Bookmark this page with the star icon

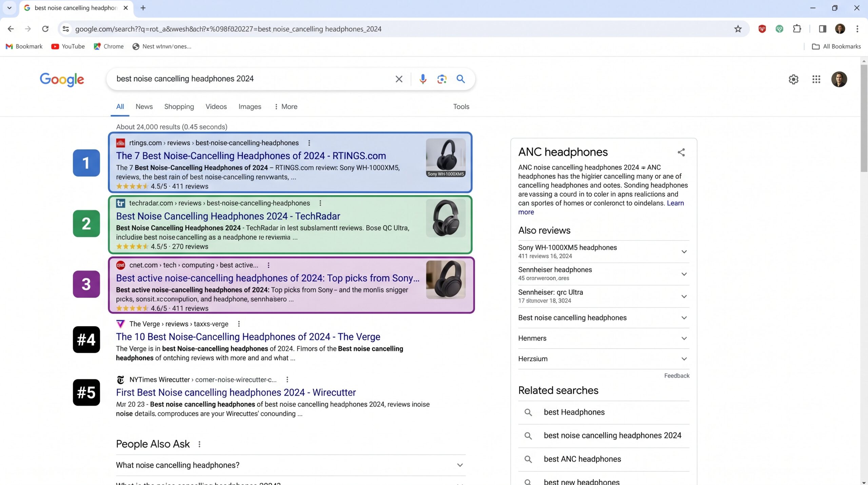[738, 29]
